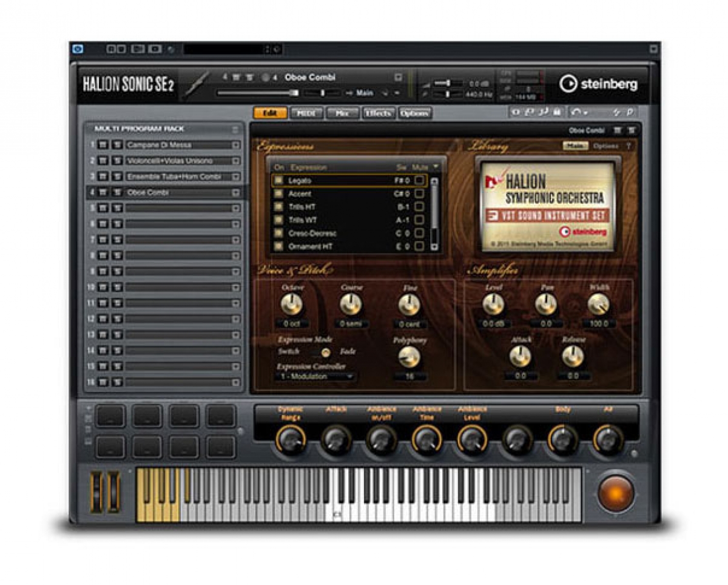Toggle Expression Mode Switch/Fade button
Viewport: 728px width, 585px height.
click(326, 352)
